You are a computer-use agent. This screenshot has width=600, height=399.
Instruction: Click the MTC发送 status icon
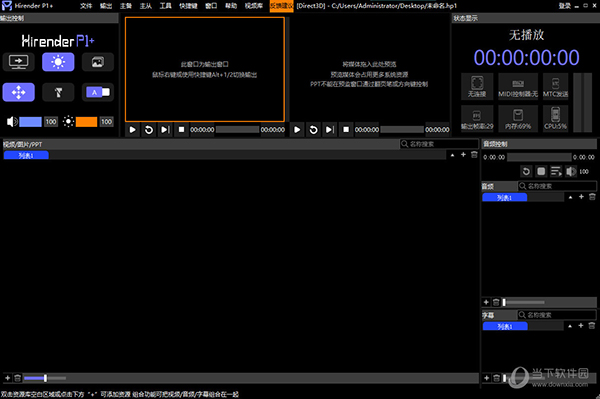click(555, 86)
